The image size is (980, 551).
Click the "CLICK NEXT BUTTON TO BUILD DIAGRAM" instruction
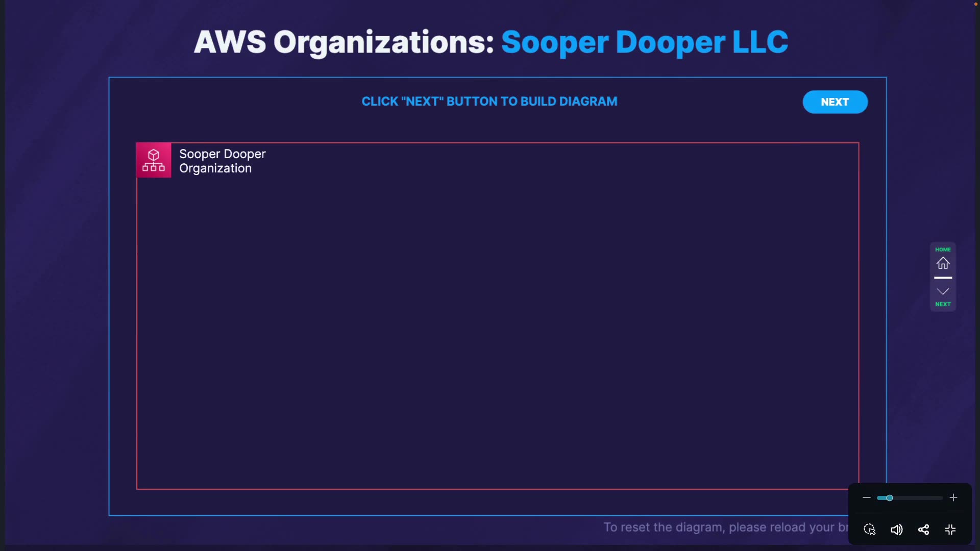point(489,102)
